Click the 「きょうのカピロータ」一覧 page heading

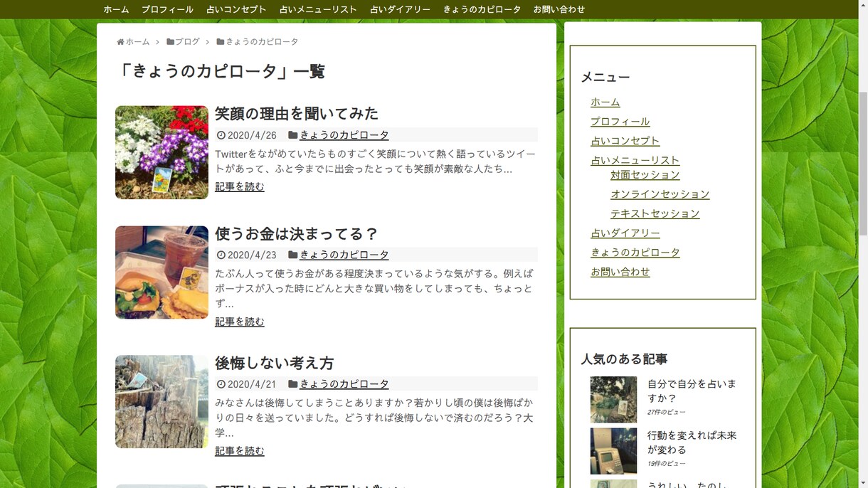pyautogui.click(x=221, y=71)
